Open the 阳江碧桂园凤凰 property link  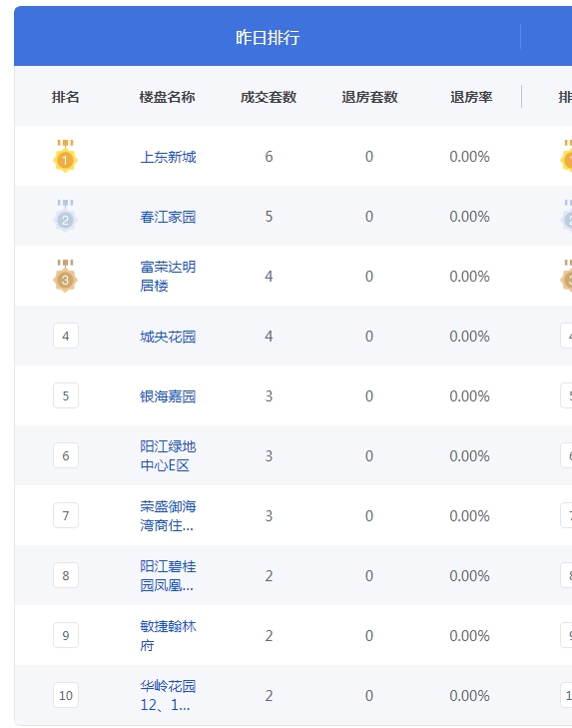tap(168, 575)
